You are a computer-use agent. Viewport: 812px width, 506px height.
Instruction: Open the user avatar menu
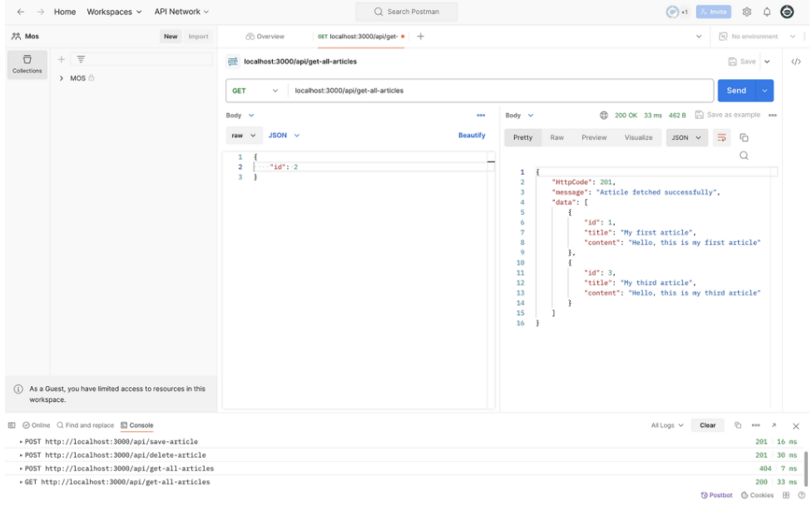(787, 12)
